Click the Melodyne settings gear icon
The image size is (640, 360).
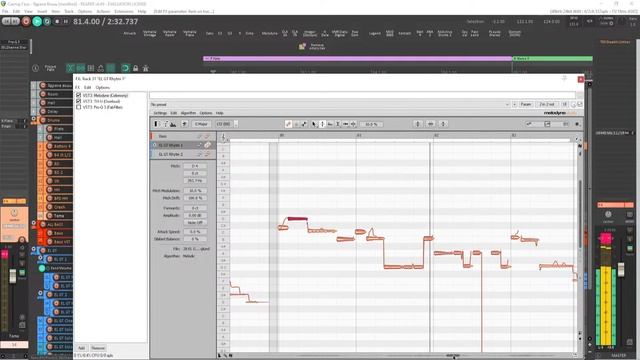pyautogui.click(x=577, y=124)
